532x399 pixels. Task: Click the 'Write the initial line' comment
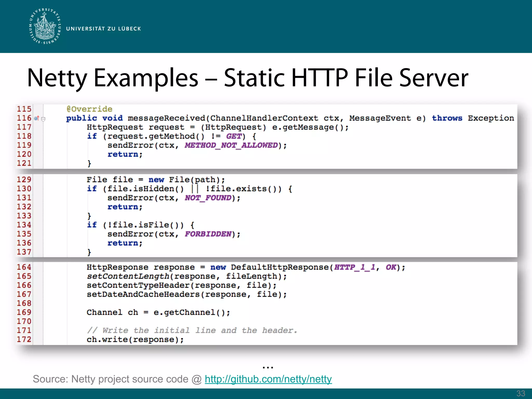click(192, 330)
